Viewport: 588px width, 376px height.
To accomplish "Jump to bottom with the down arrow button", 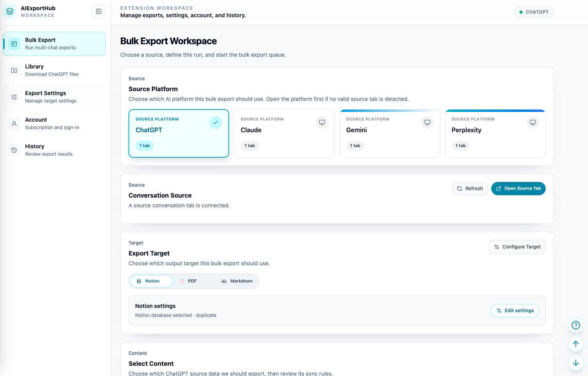I will [576, 363].
